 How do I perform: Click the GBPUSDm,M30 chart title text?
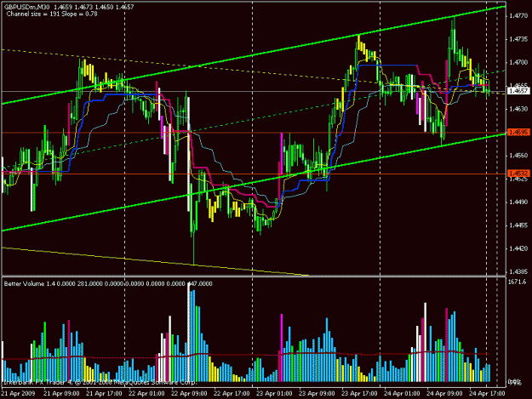27,7
